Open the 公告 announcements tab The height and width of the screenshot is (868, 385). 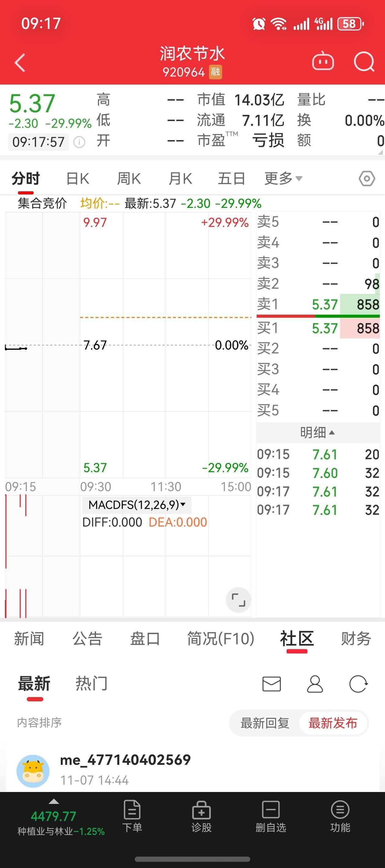87,638
